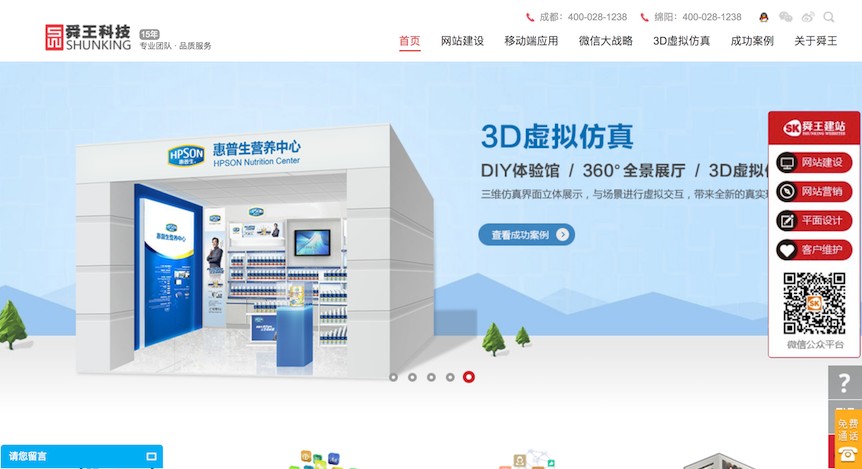Click the 绵阳: 400-028-1238 phone number
862x469 pixels.
[x=698, y=18]
